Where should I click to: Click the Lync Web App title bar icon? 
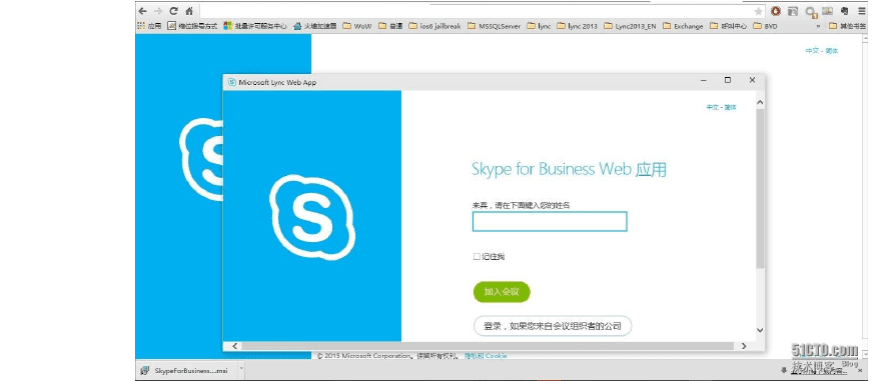pyautogui.click(x=232, y=82)
